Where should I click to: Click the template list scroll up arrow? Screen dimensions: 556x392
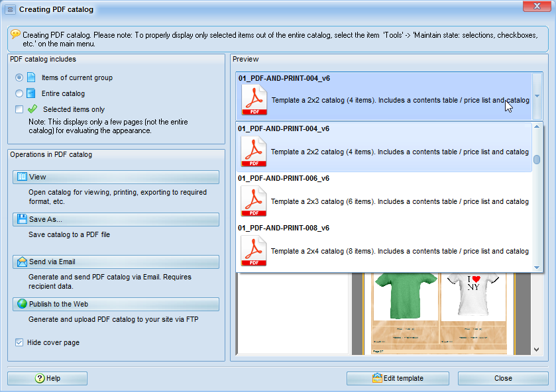coord(537,126)
